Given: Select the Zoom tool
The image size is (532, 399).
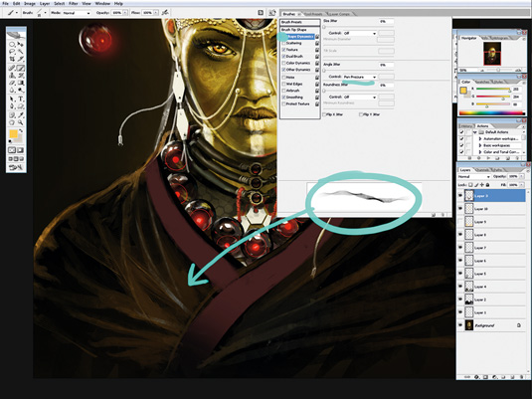Looking at the screenshot, I should click(x=20, y=123).
